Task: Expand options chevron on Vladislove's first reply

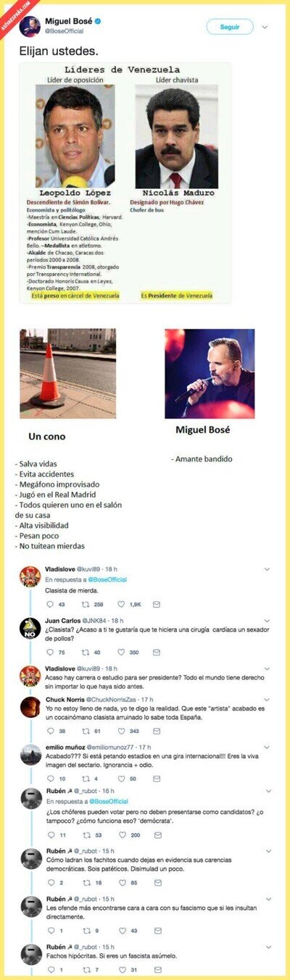Action: [266, 570]
